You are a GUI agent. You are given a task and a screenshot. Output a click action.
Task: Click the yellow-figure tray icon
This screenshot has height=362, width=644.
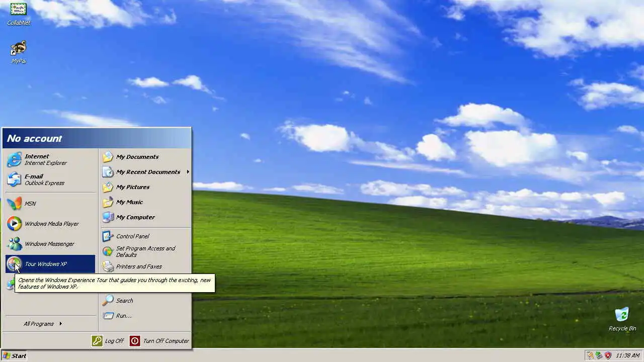pyautogui.click(x=590, y=355)
